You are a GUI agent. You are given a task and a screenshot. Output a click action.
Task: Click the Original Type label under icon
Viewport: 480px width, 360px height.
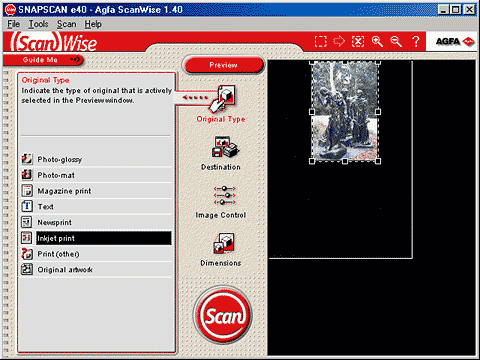coord(221,119)
